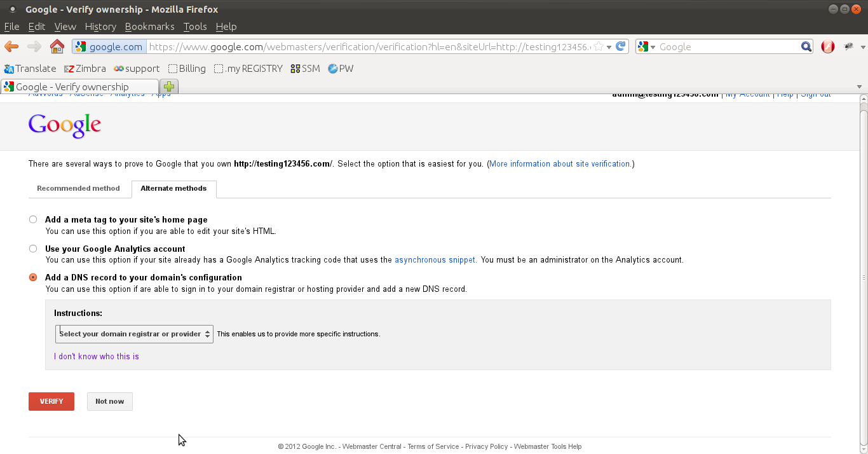Open domain registrar or provider dropdown
868x454 pixels.
click(134, 334)
